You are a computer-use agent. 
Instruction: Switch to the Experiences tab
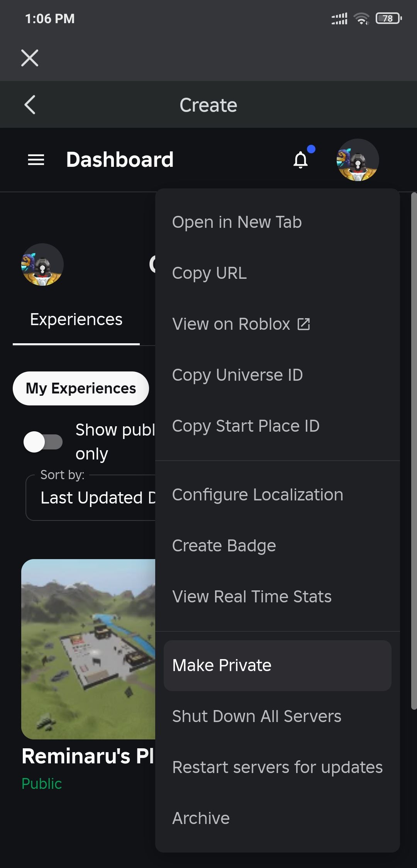[x=76, y=320]
